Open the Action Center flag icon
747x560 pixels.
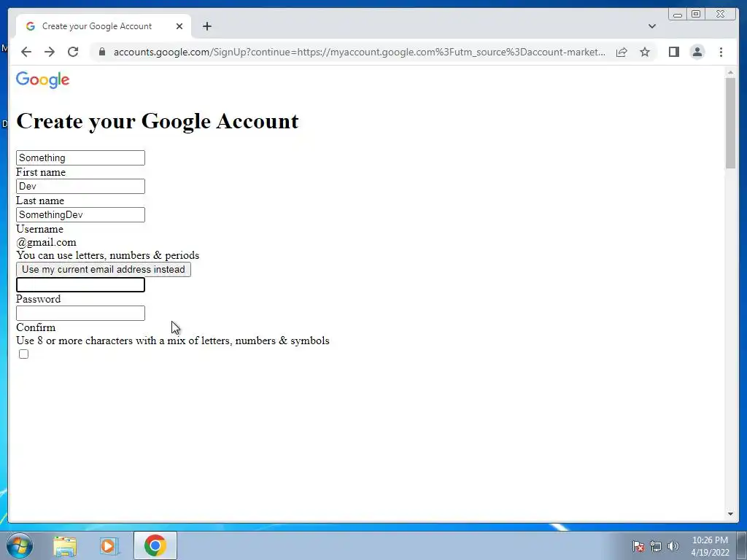638,546
